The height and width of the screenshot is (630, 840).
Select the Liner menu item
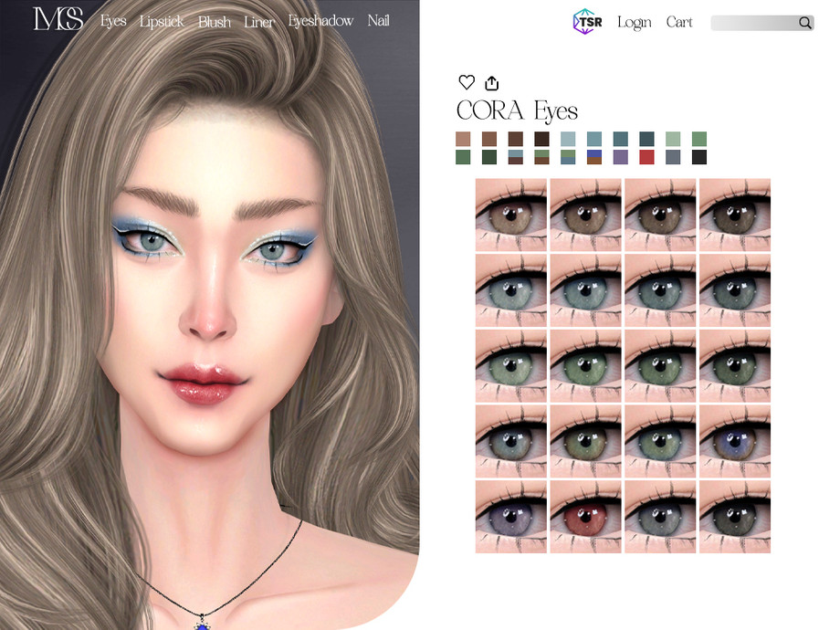[258, 22]
